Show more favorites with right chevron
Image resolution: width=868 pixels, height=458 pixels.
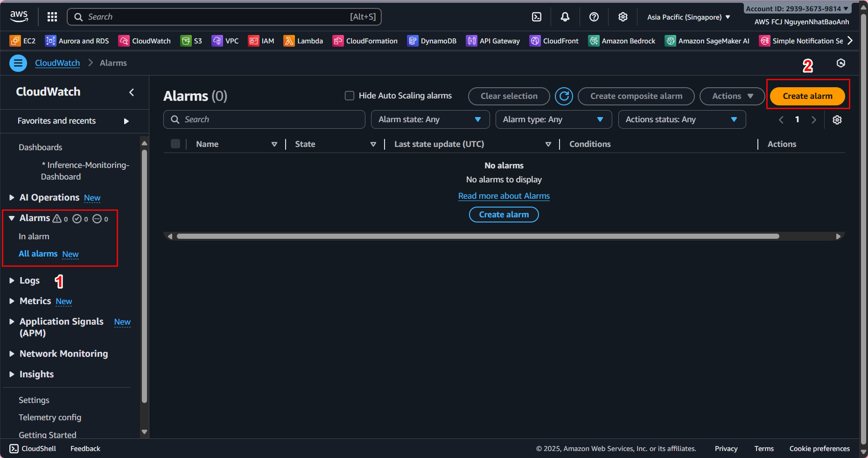pyautogui.click(x=850, y=41)
